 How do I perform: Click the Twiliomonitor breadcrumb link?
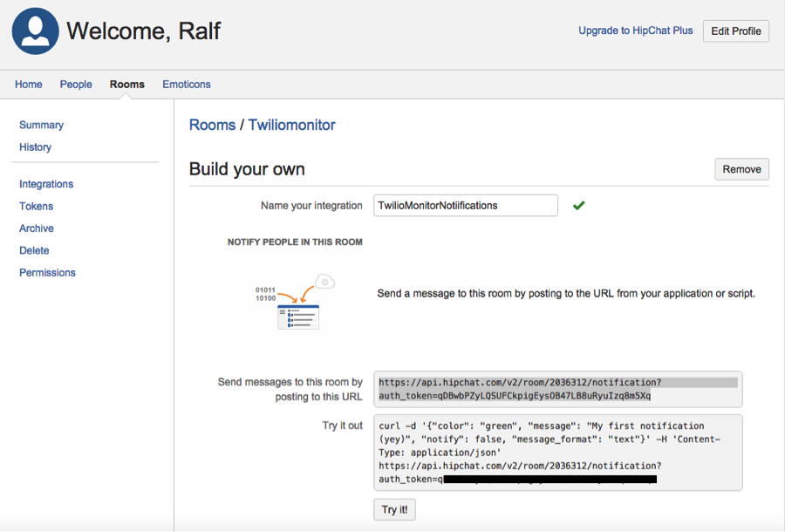(x=292, y=125)
